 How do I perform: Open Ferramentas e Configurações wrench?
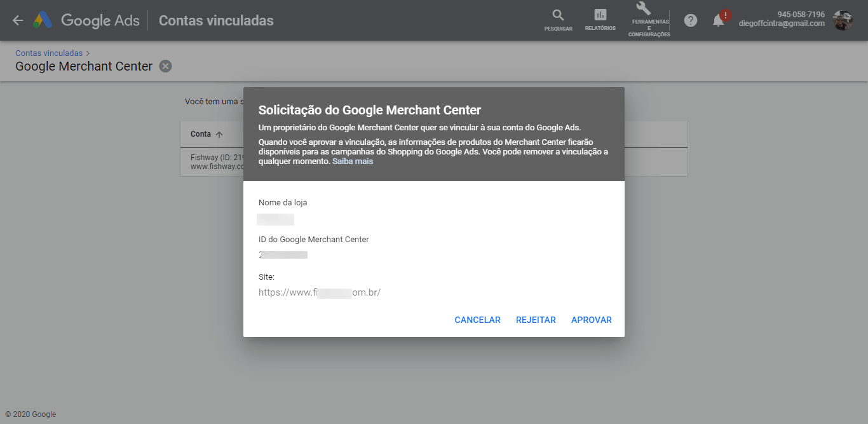point(649,20)
